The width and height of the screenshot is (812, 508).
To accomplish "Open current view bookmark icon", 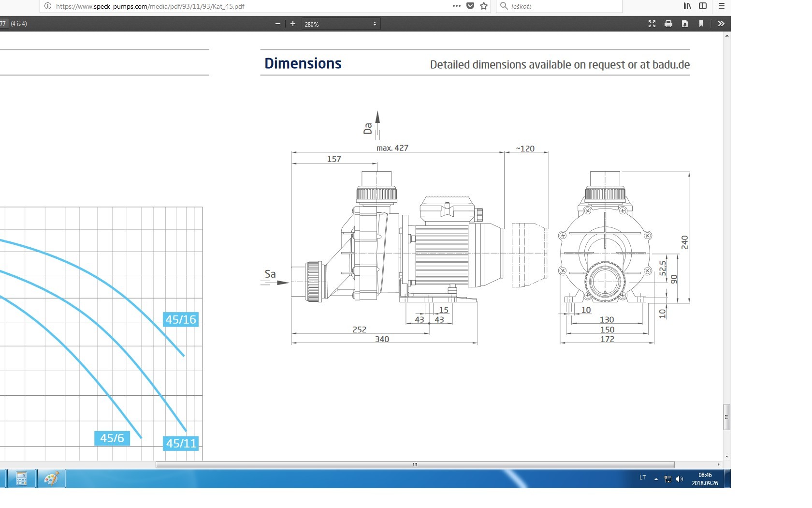I will tap(701, 24).
